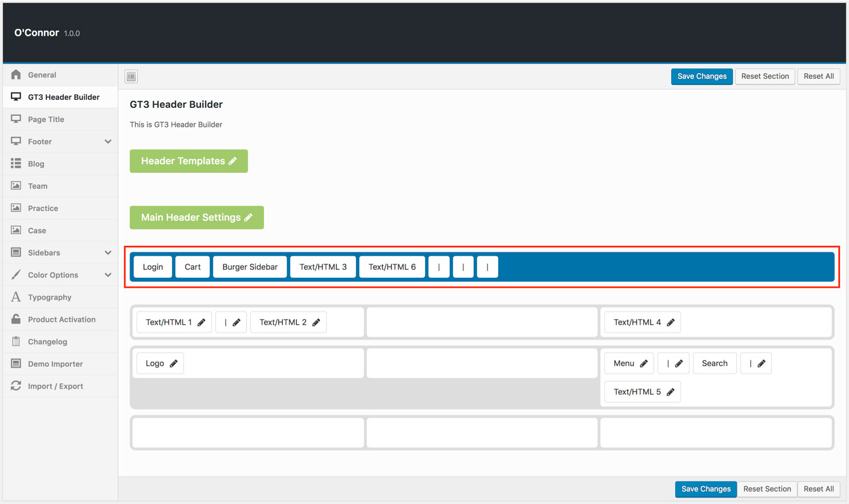Click the Case image icon

point(16,231)
